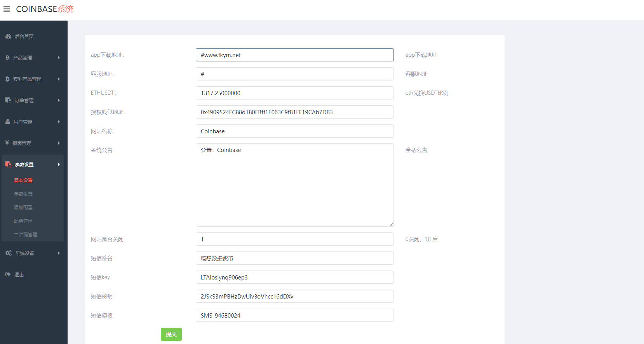Open 后台首页 in sidebar
Image resolution: width=644 pixels, height=344 pixels.
coord(24,36)
